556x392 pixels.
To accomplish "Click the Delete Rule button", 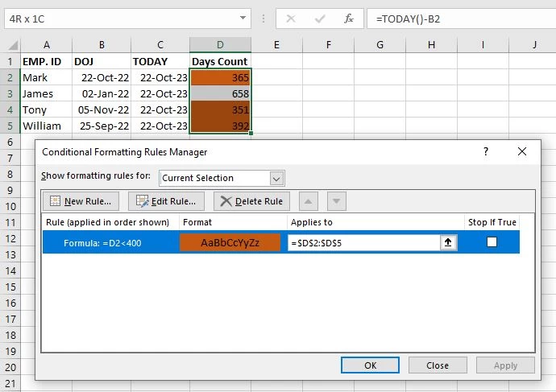I will 251,201.
